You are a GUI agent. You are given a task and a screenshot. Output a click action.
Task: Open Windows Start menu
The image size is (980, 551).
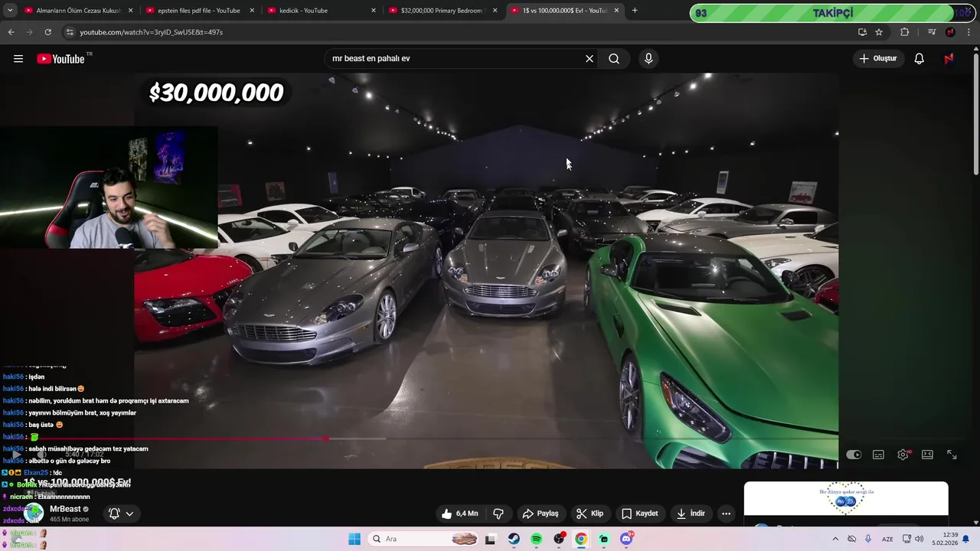click(354, 539)
